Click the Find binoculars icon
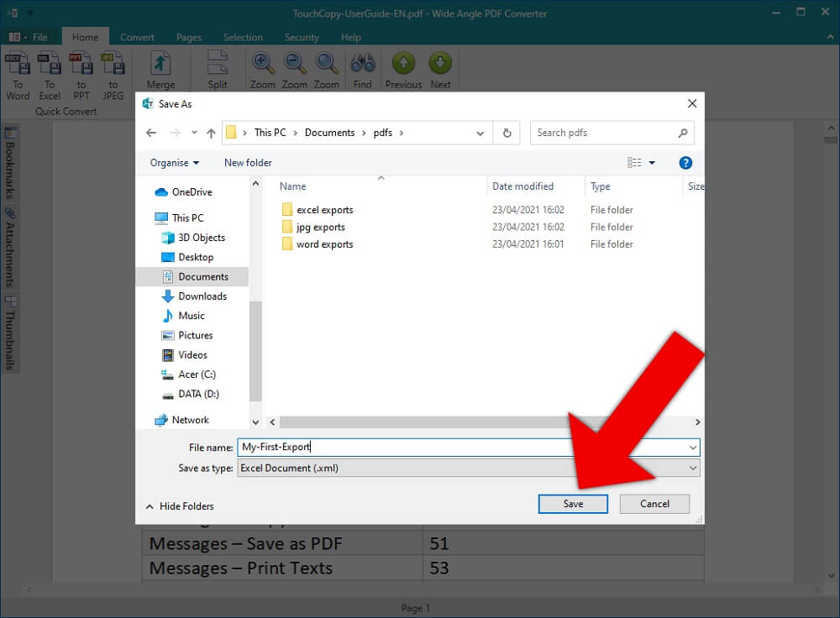Image resolution: width=840 pixels, height=618 pixels. coord(362,65)
